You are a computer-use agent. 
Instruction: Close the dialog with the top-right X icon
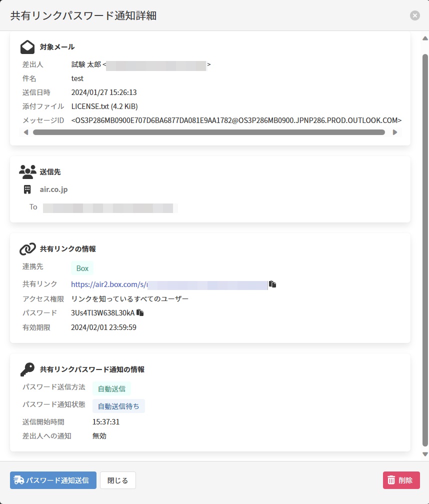pyautogui.click(x=415, y=15)
